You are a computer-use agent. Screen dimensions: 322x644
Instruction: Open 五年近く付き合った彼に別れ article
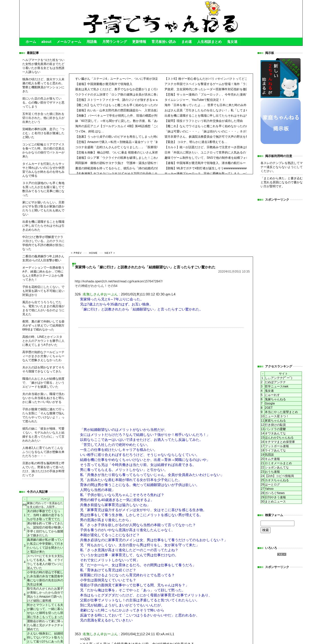(x=43, y=118)
